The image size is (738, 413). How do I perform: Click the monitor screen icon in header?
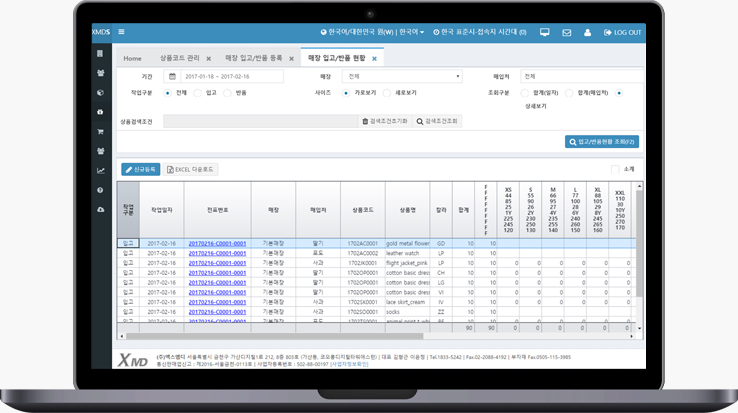(x=545, y=32)
